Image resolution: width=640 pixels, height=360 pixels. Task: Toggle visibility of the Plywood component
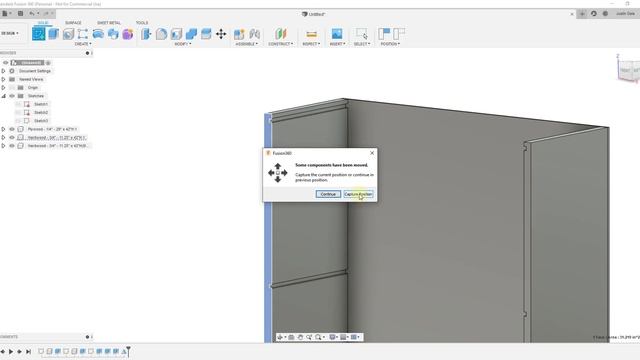click(12, 129)
